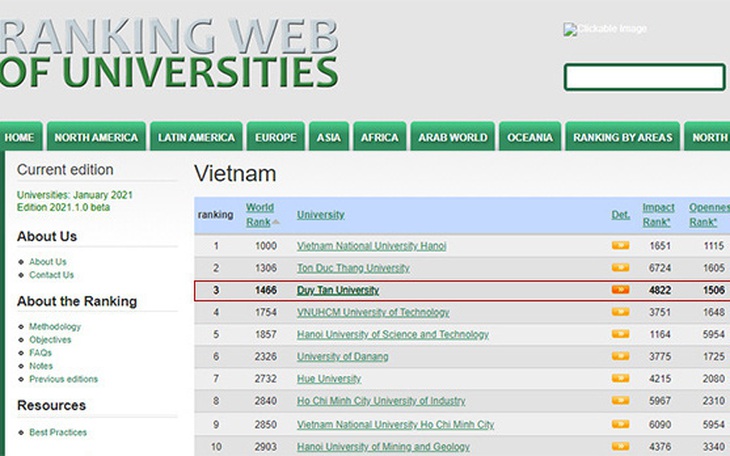The width and height of the screenshot is (730, 456).
Task: Click world rank value 2326
Action: (266, 357)
